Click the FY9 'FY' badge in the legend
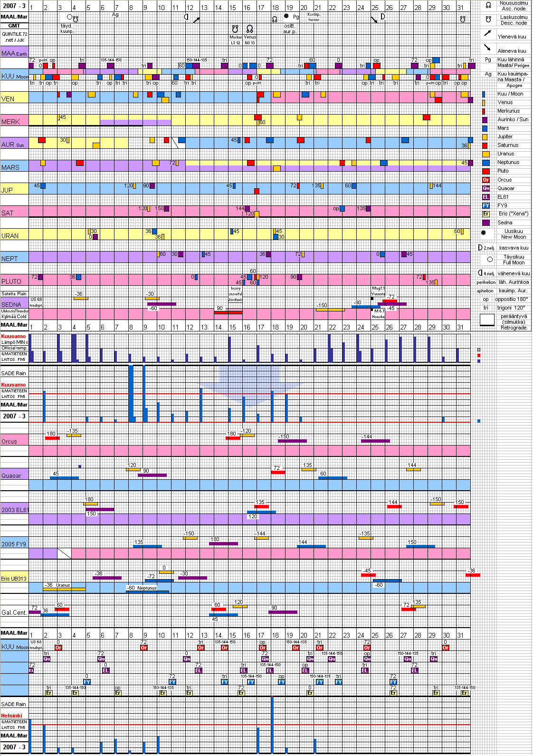533x756 pixels. pos(485,205)
